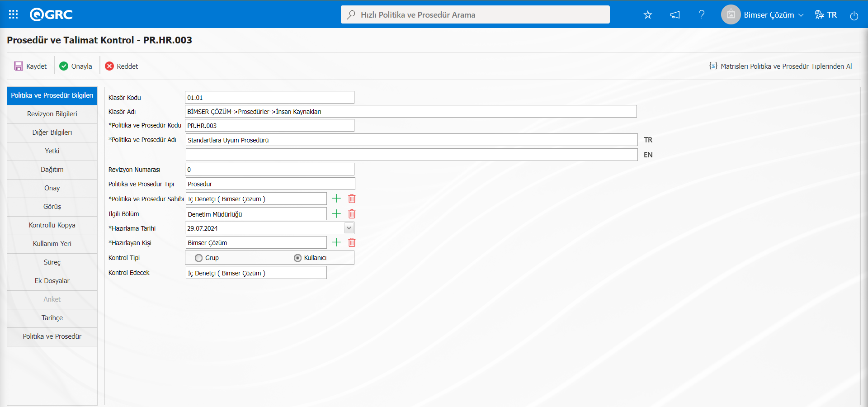Click the search magnifier icon
Image resolution: width=868 pixels, height=407 pixels.
point(351,14)
